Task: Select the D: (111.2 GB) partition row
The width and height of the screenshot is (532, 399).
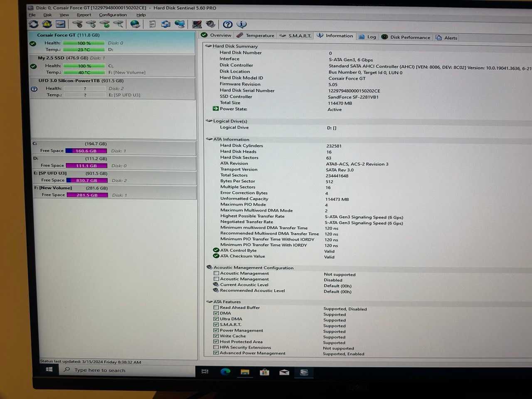Action: (x=115, y=162)
